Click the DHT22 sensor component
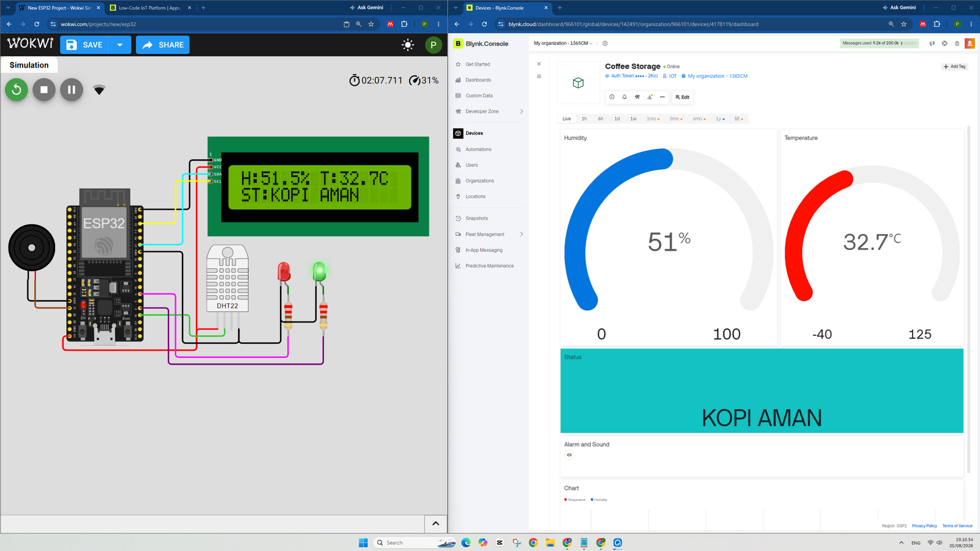 [x=227, y=278]
